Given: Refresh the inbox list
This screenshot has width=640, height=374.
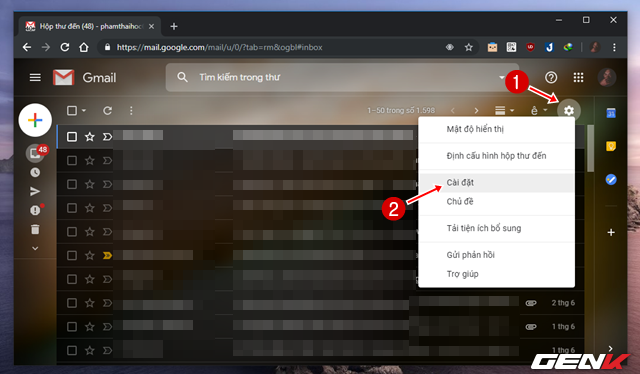Looking at the screenshot, I should coord(107,111).
